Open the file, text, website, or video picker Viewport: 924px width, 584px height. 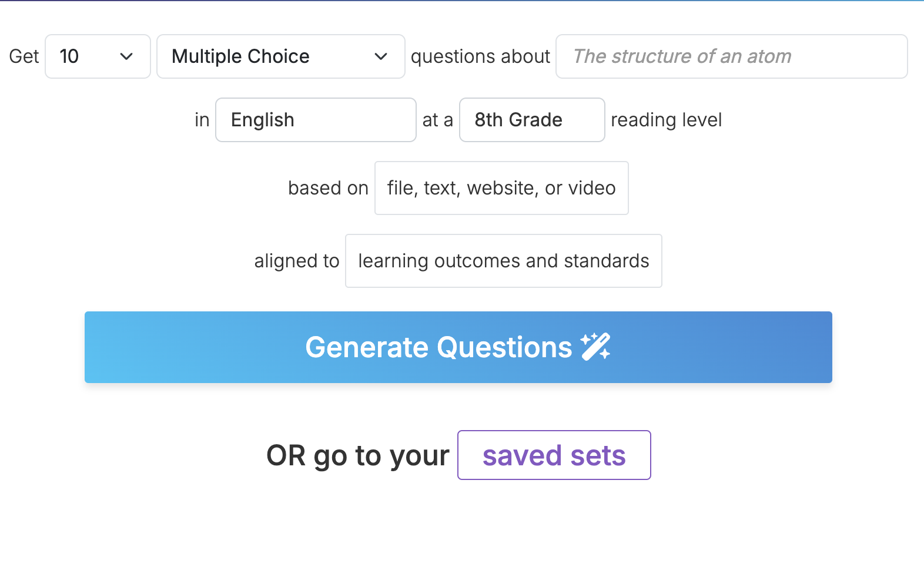tap(501, 188)
